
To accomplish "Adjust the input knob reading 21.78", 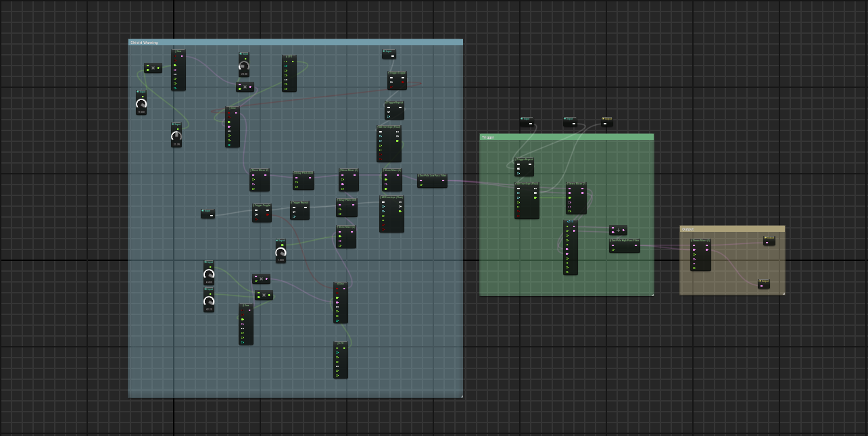I will point(176,135).
